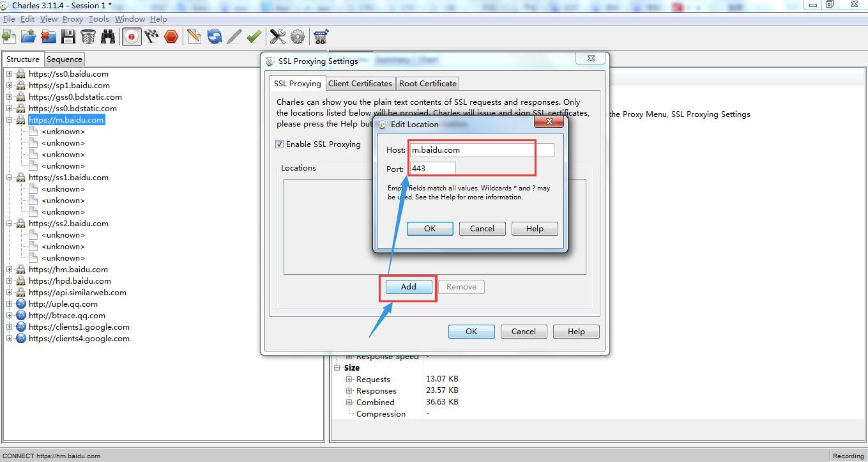Start a new session from the toolbar

tap(9, 36)
